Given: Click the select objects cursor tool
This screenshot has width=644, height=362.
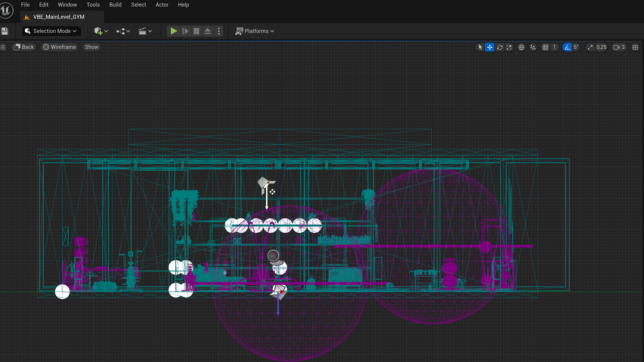Looking at the screenshot, I should [x=480, y=47].
